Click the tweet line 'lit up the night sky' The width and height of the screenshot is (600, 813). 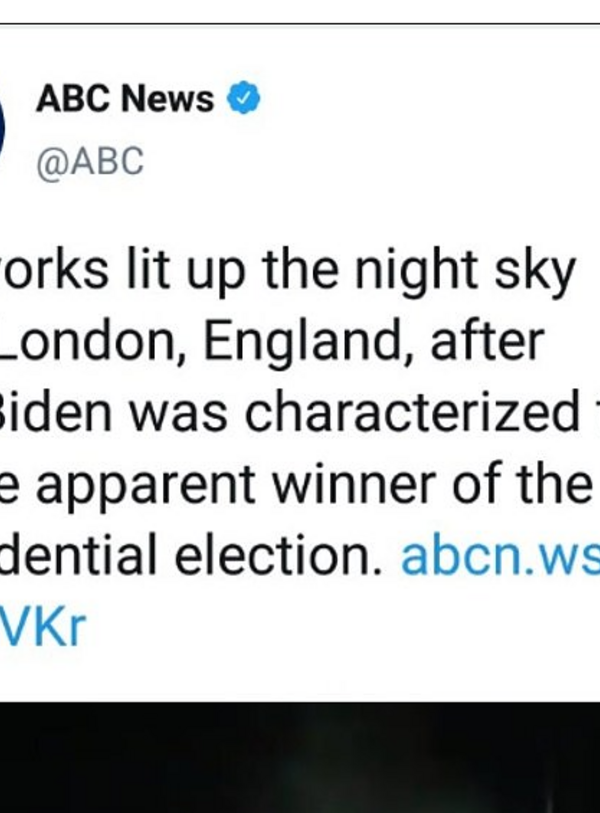tap(290, 273)
